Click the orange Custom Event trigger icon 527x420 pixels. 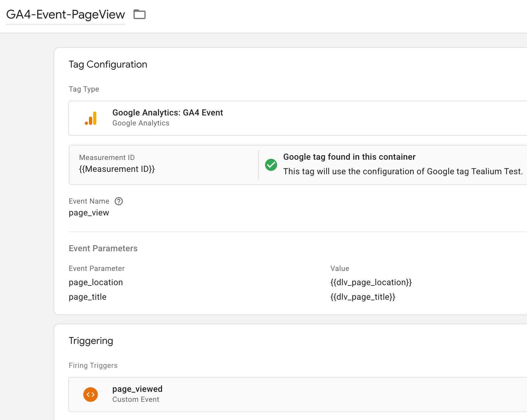click(x=91, y=395)
